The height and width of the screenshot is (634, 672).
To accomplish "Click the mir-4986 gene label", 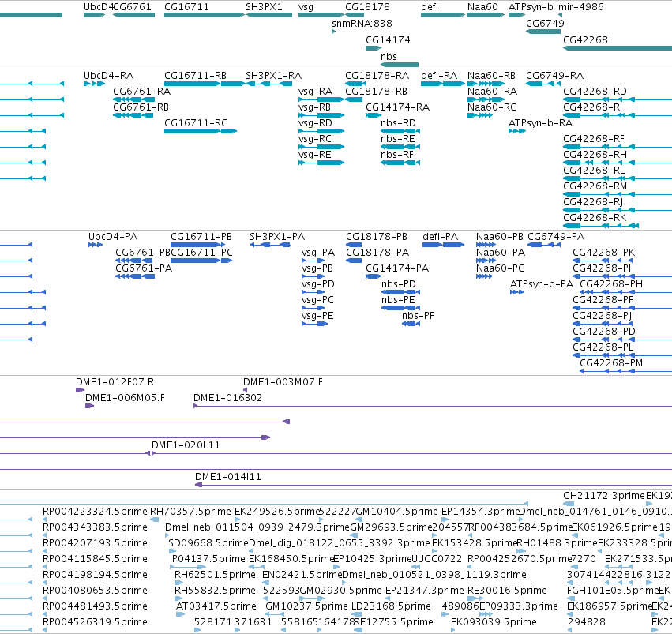I will [x=580, y=7].
